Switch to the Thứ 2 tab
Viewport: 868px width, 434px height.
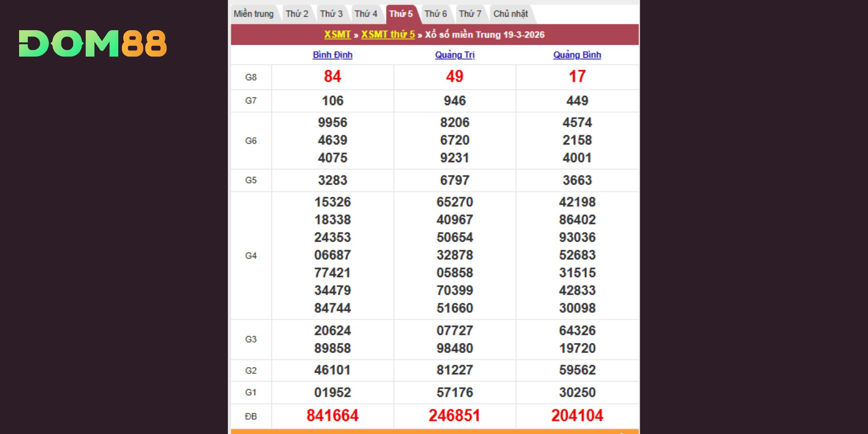(x=297, y=14)
